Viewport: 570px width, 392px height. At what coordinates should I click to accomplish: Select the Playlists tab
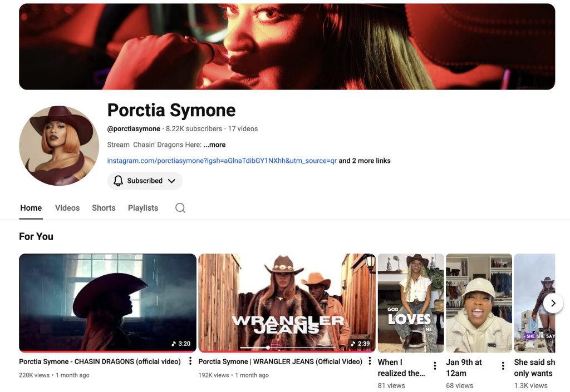(x=142, y=207)
